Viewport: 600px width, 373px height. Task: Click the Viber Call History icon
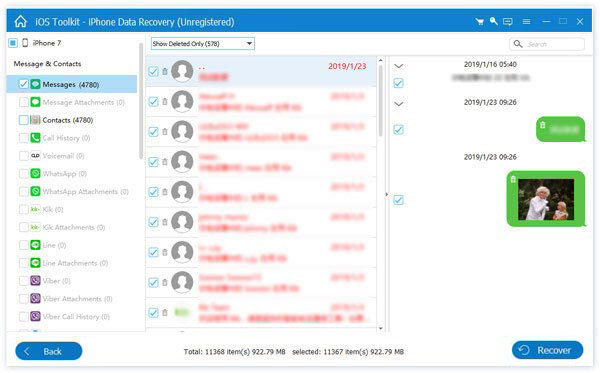pos(36,316)
